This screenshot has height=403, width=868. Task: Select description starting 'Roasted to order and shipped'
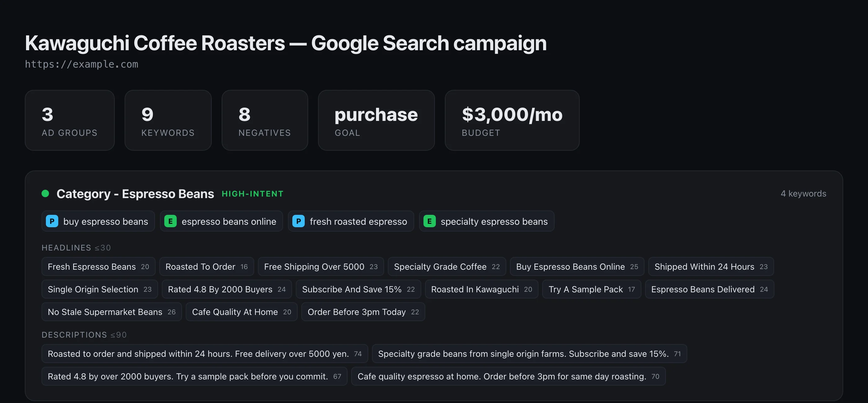point(205,353)
